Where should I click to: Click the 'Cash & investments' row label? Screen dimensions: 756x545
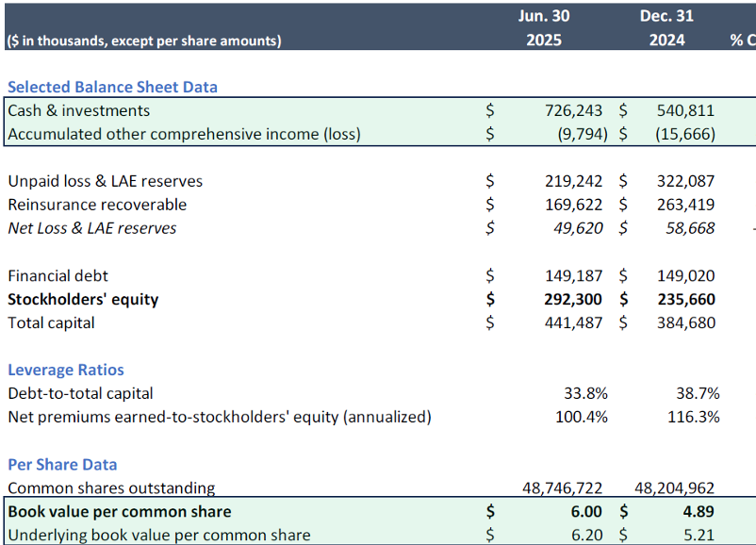[78, 110]
